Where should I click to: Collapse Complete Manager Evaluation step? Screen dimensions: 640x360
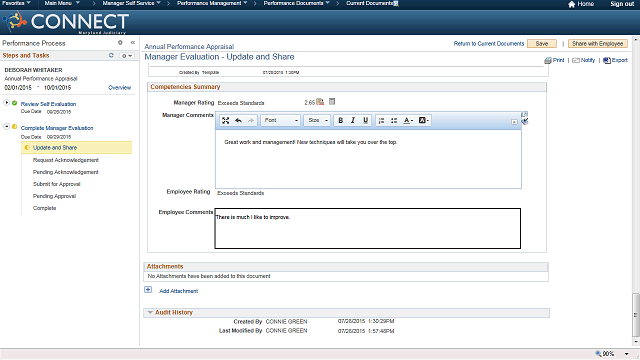(x=7, y=127)
